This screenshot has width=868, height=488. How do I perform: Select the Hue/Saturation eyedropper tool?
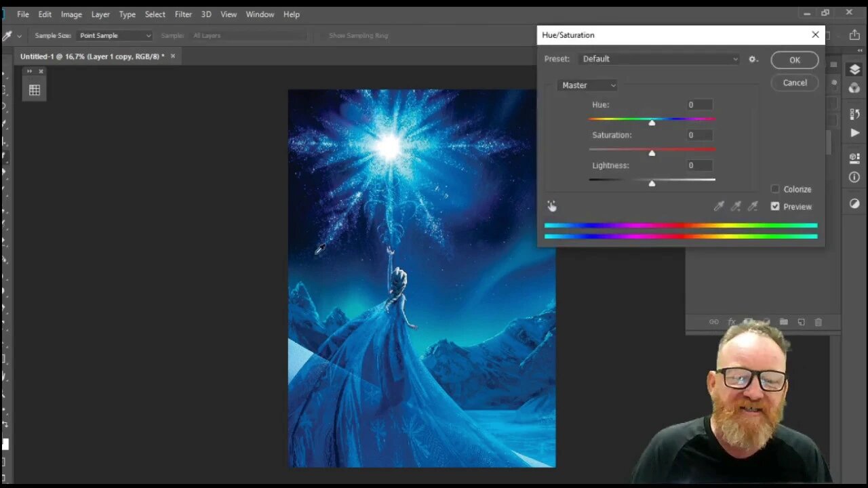pyautogui.click(x=719, y=206)
